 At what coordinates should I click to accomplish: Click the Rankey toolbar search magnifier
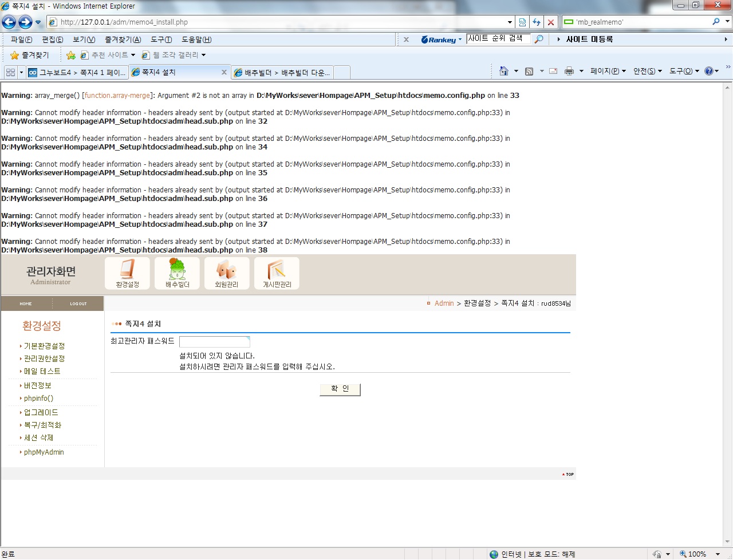click(539, 39)
